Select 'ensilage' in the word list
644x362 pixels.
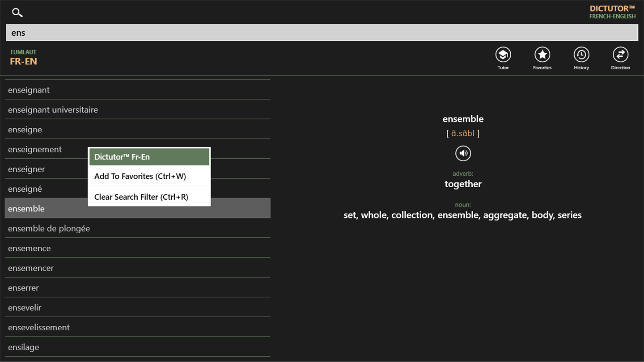[x=138, y=347]
